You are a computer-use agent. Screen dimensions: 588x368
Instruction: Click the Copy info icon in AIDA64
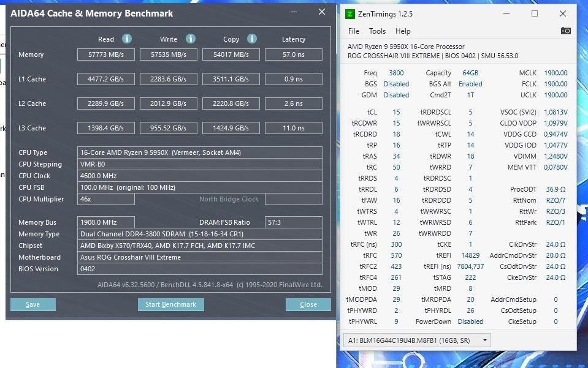[252, 39]
